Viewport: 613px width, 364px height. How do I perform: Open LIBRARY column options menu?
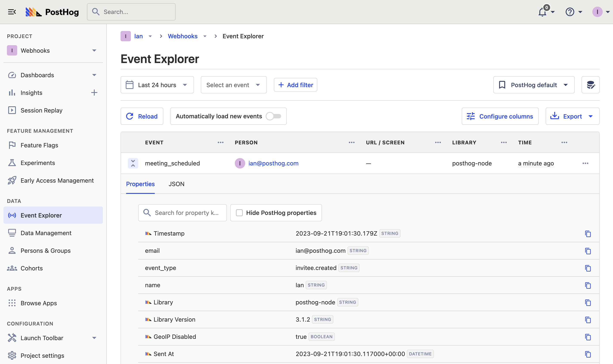coord(504,142)
